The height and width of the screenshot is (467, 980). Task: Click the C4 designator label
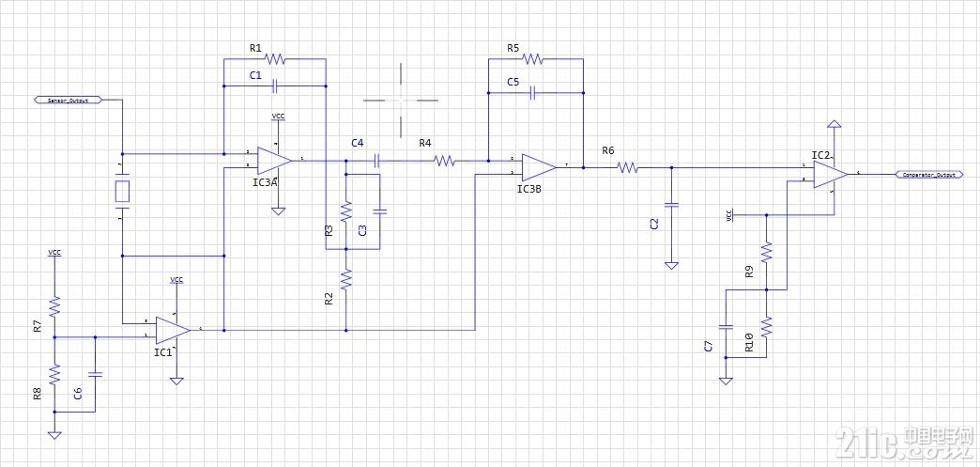(358, 143)
